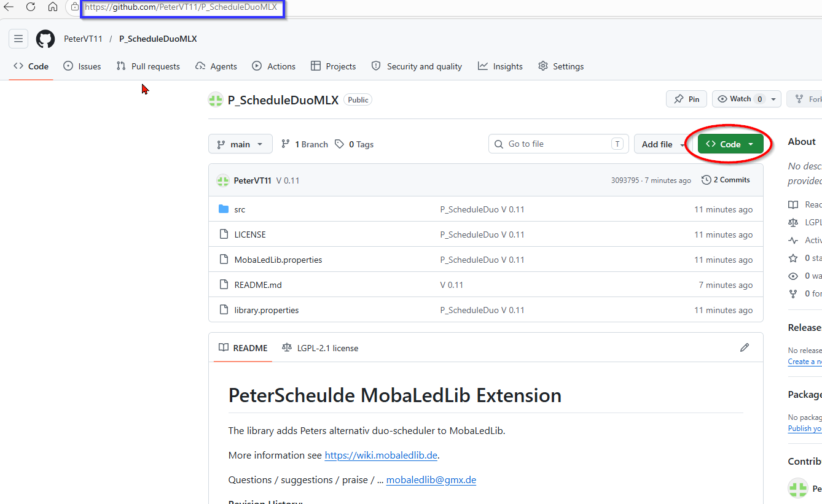Open the Pull requests tab
Image resolution: width=822 pixels, height=504 pixels.
[x=148, y=66]
